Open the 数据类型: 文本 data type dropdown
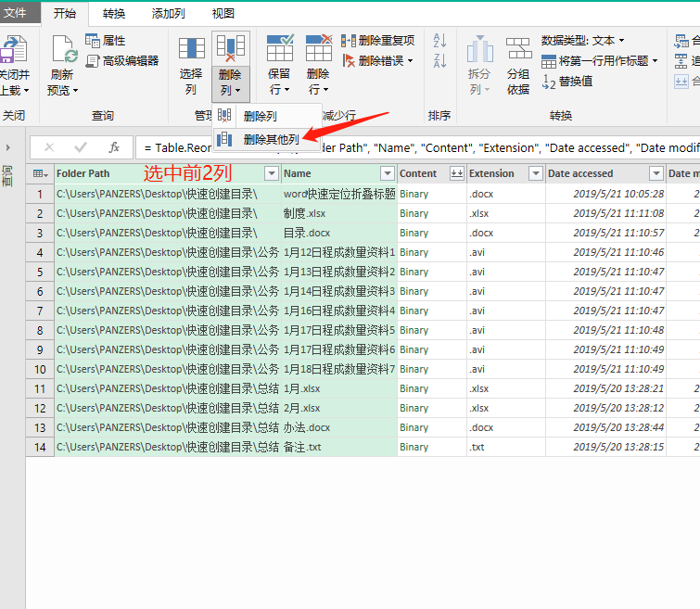 [582, 41]
